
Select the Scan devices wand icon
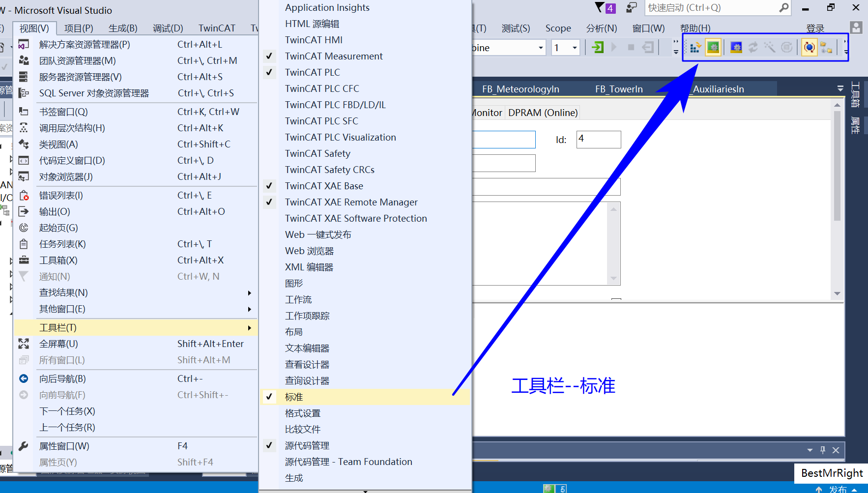pyautogui.click(x=769, y=47)
